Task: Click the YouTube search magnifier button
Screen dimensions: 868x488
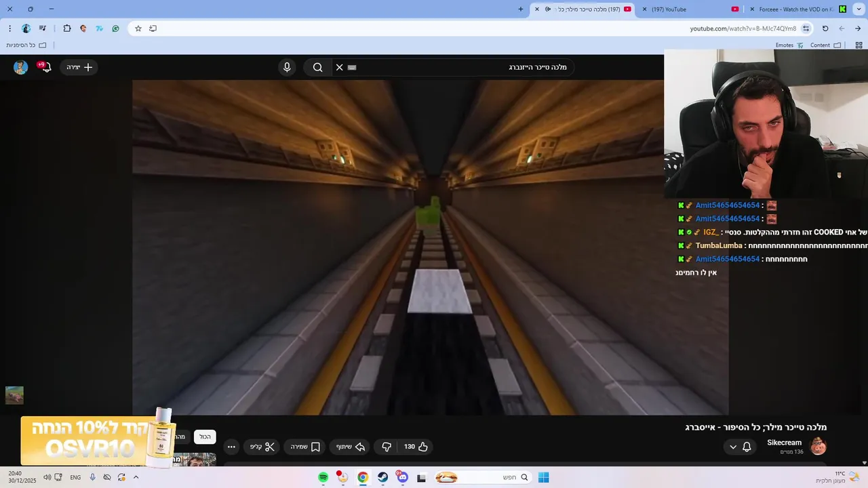Action: pos(317,67)
